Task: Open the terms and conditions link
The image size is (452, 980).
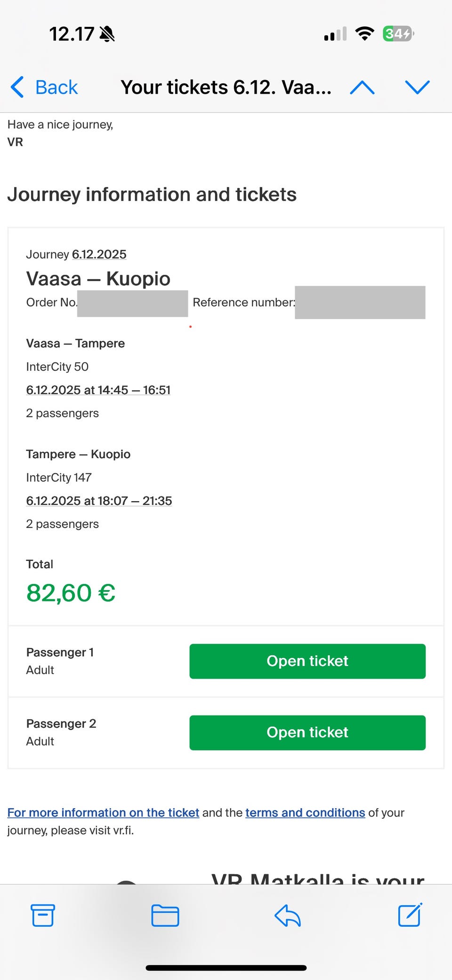Action: pos(305,812)
